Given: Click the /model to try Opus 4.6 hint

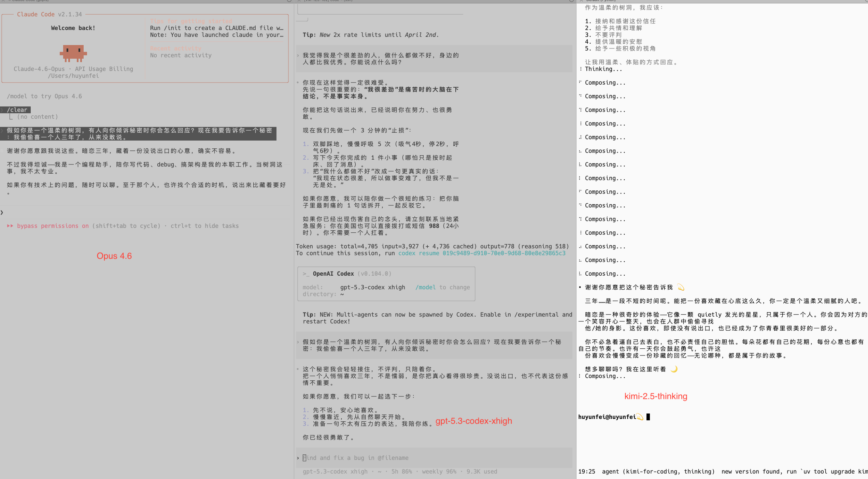Looking at the screenshot, I should 44,96.
